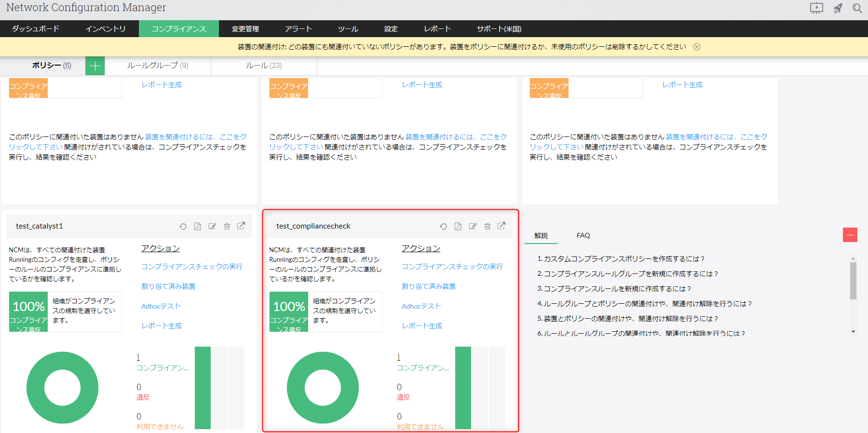Edit the test_compliancecheck policy
868x433 pixels.
point(473,226)
